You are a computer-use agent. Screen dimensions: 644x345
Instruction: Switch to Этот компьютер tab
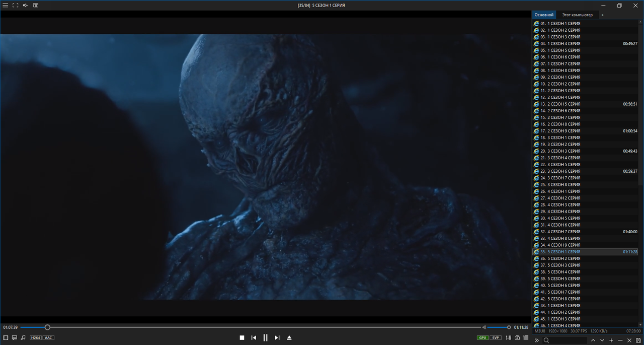(577, 15)
